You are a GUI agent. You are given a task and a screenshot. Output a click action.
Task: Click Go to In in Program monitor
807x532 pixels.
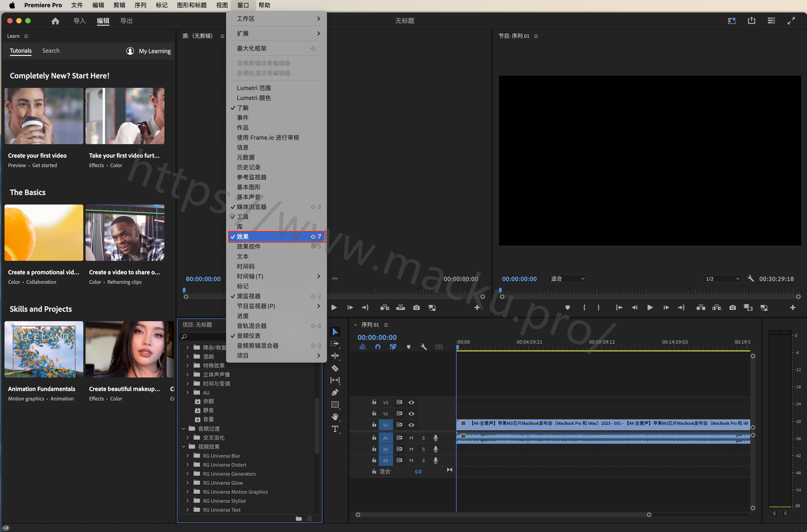click(x=619, y=307)
